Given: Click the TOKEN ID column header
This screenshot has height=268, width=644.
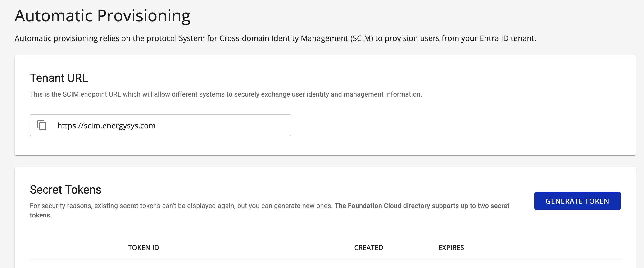Looking at the screenshot, I should click(143, 247).
